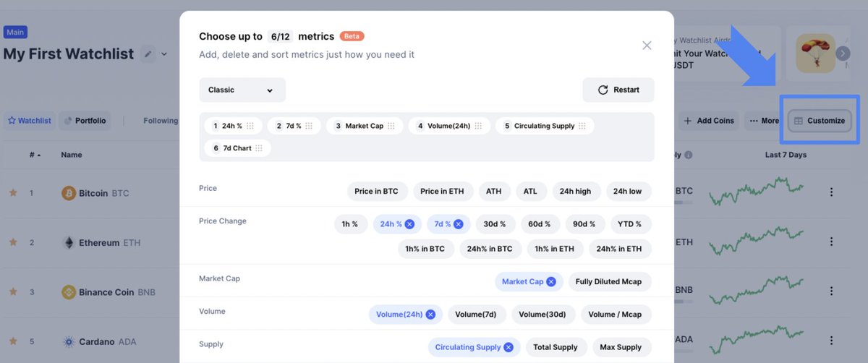Add the 24h% in ETH metric

tap(619, 249)
